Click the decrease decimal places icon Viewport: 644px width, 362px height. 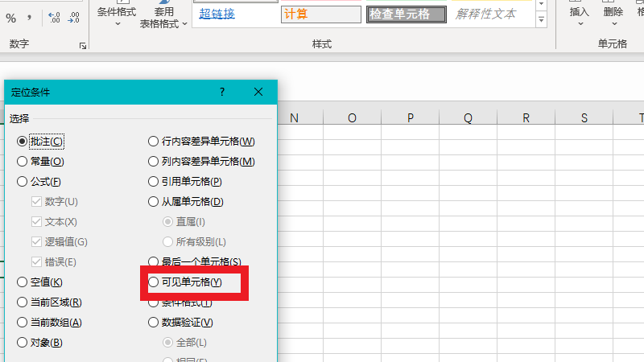click(75, 16)
